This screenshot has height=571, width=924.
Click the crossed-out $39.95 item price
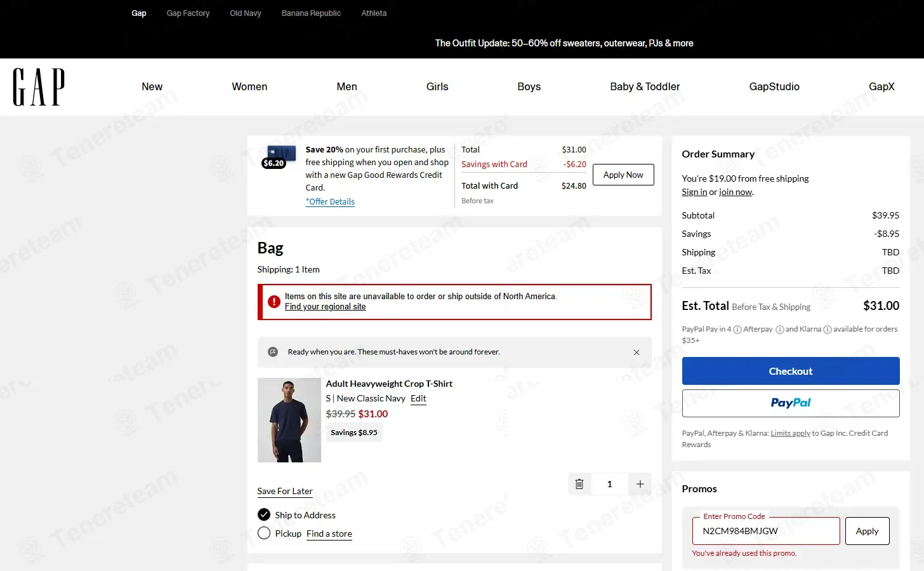(x=341, y=413)
